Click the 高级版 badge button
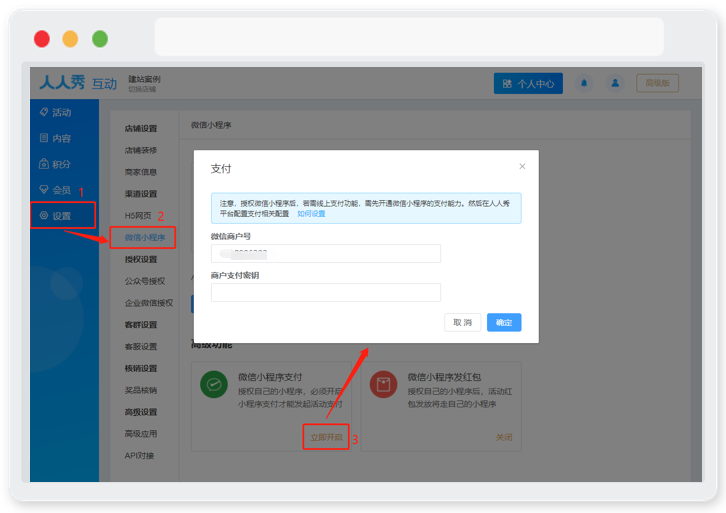The width and height of the screenshot is (726, 513). click(657, 83)
